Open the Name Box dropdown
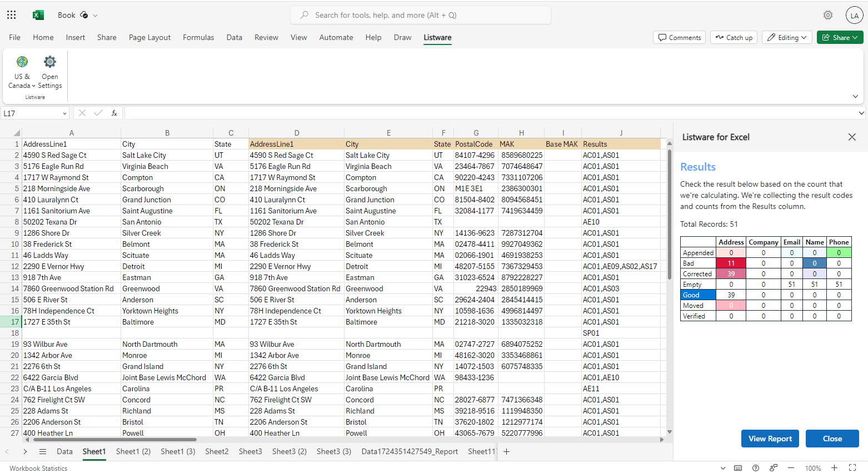The image size is (868, 473). 64,113
